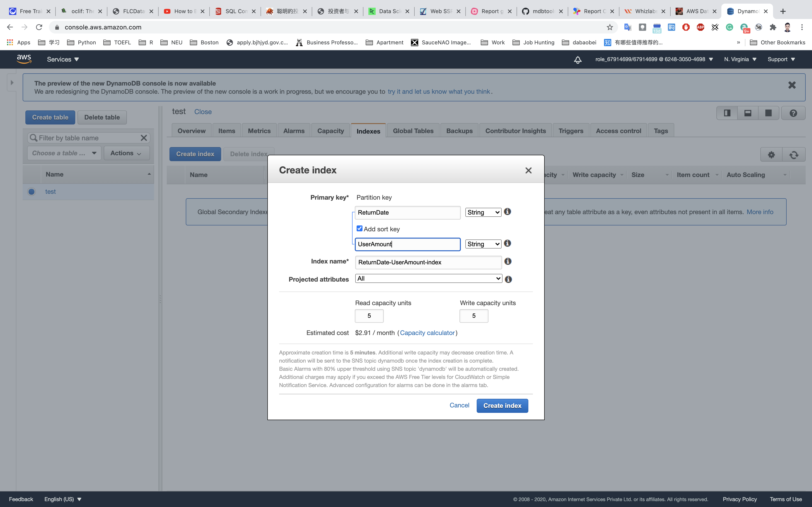Click the refresh icon in Indexes toolbar

pos(794,155)
